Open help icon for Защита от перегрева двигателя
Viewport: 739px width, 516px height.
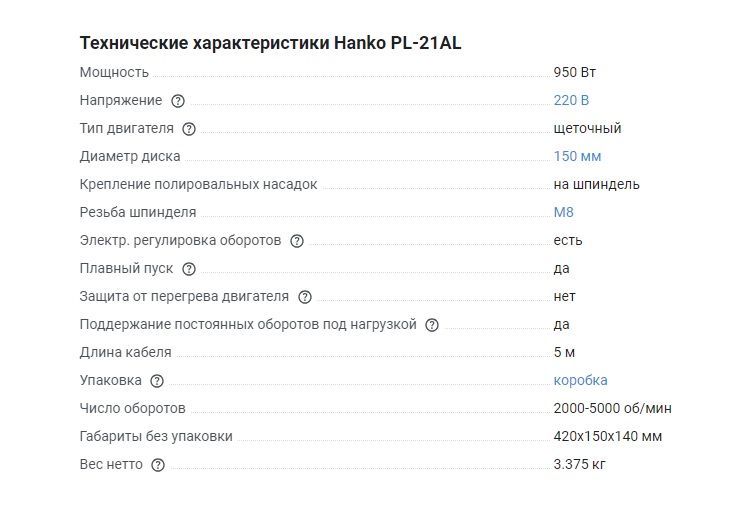305,297
